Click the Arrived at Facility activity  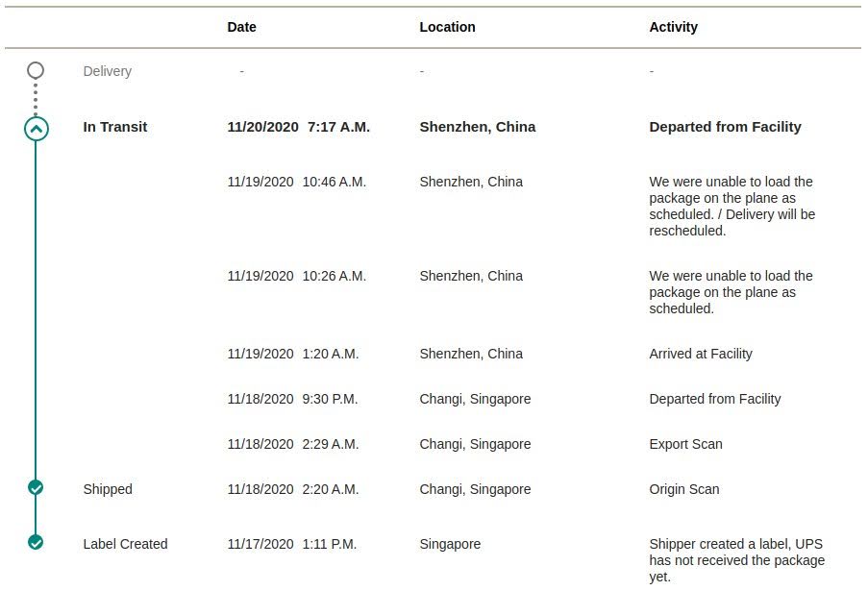[701, 354]
